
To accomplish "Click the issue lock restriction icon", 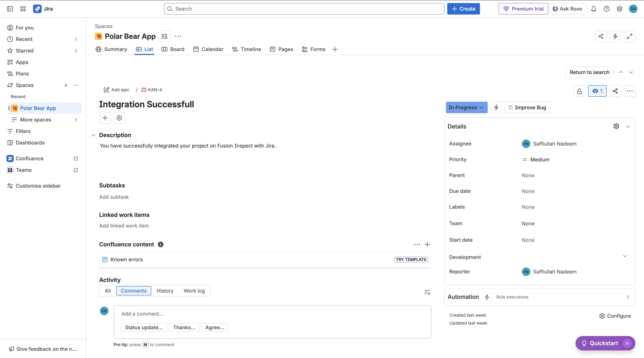I will [579, 91].
